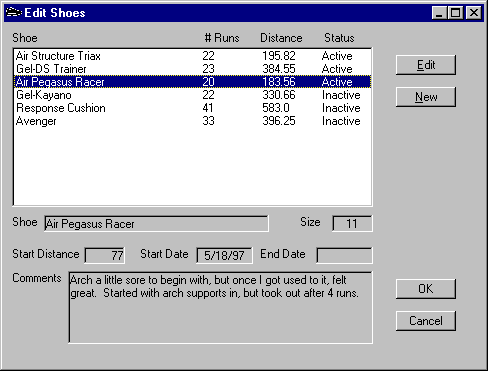Click the Start Date field 5/18/97

(x=224, y=255)
